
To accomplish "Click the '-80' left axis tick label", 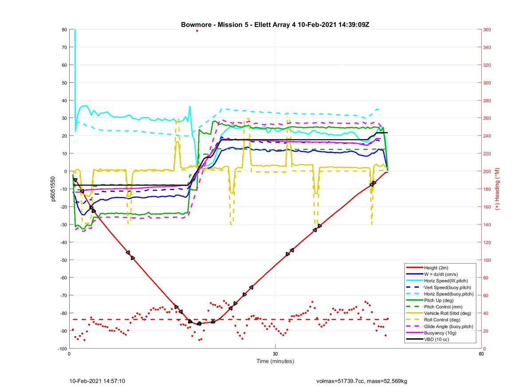I will pos(63,313).
